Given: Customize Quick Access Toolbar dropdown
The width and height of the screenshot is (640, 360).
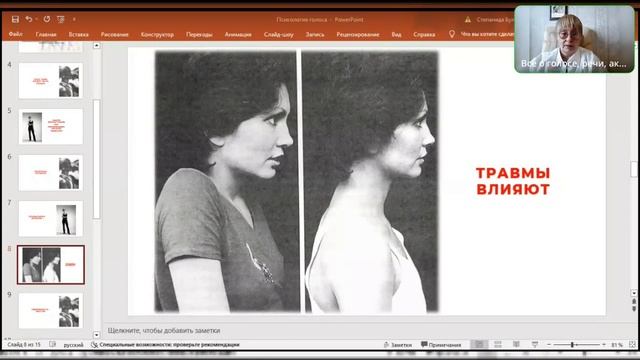Looking at the screenshot, I should coord(74,19).
